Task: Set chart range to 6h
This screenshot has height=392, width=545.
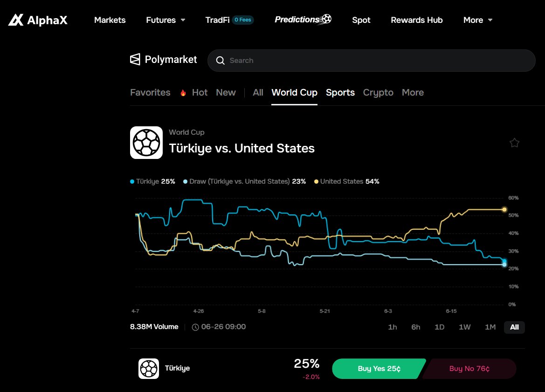Action: 416,327
